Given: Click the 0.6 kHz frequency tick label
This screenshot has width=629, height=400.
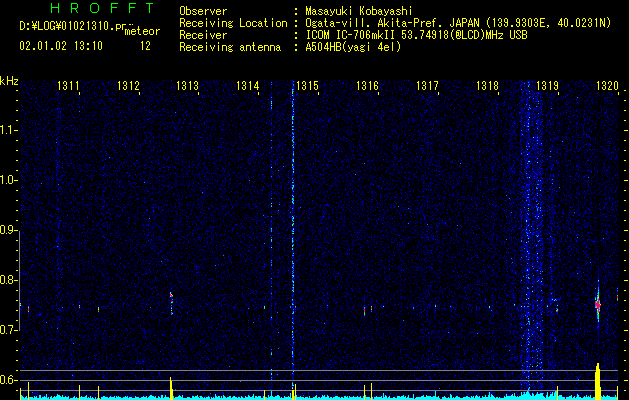Looking at the screenshot, I should tap(8, 380).
